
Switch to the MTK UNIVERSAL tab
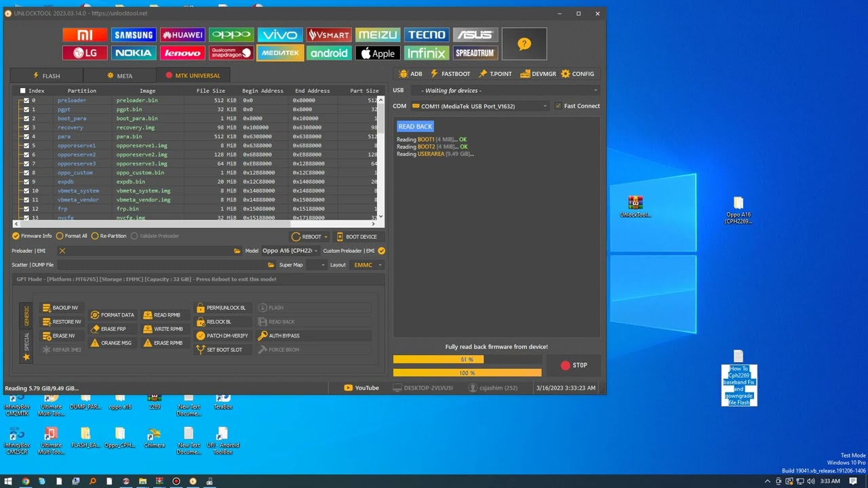click(193, 76)
